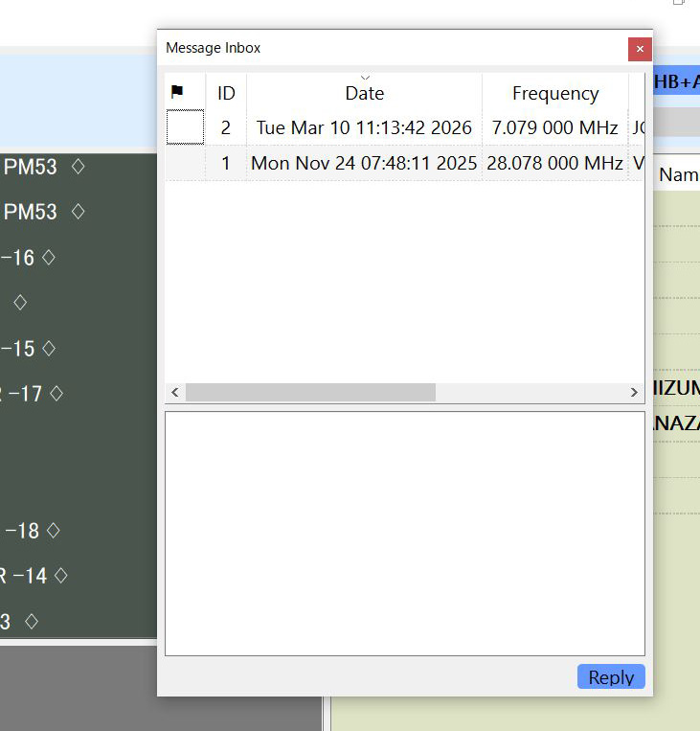The width and height of the screenshot is (700, 731).
Task: Sort by the Date column header
Action: pos(365,93)
